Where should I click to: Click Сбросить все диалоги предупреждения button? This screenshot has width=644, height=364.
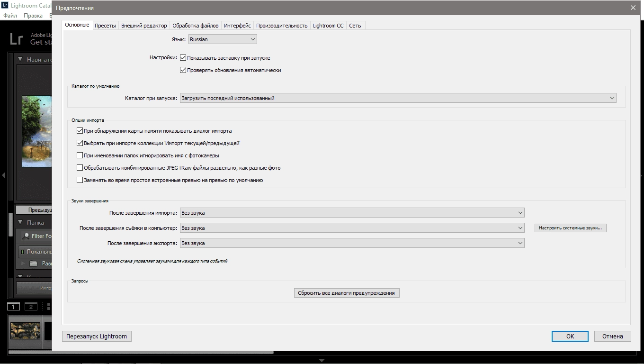[x=347, y=293]
